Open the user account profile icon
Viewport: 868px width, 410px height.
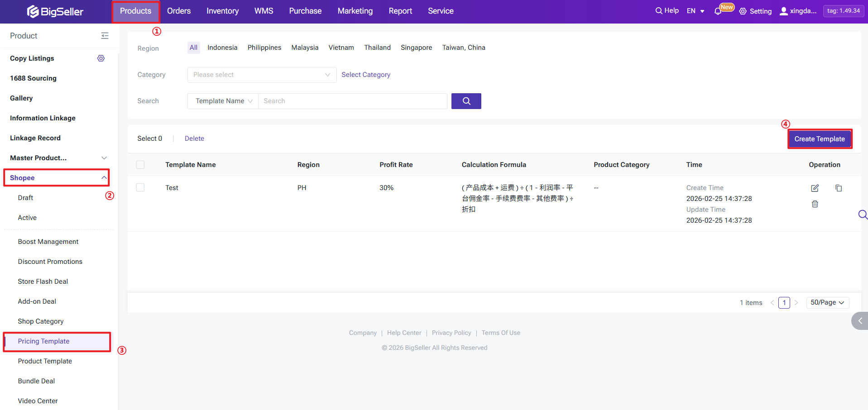point(783,11)
